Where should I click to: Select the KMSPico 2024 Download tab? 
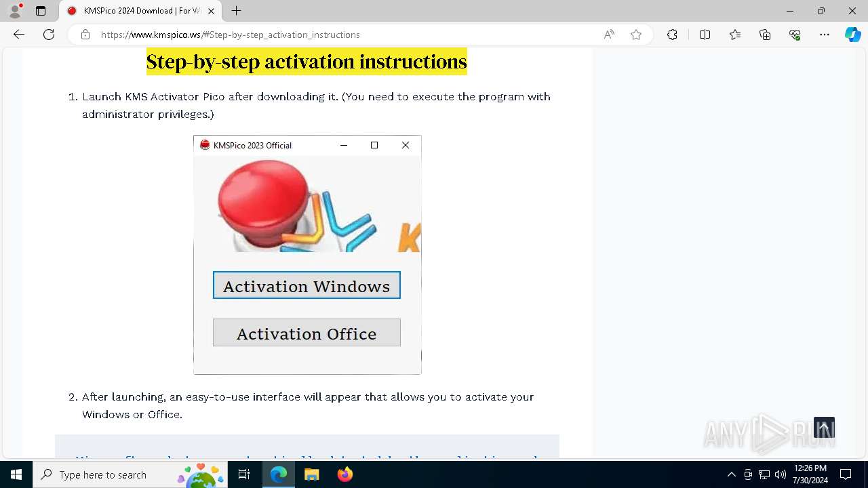pyautogui.click(x=140, y=11)
